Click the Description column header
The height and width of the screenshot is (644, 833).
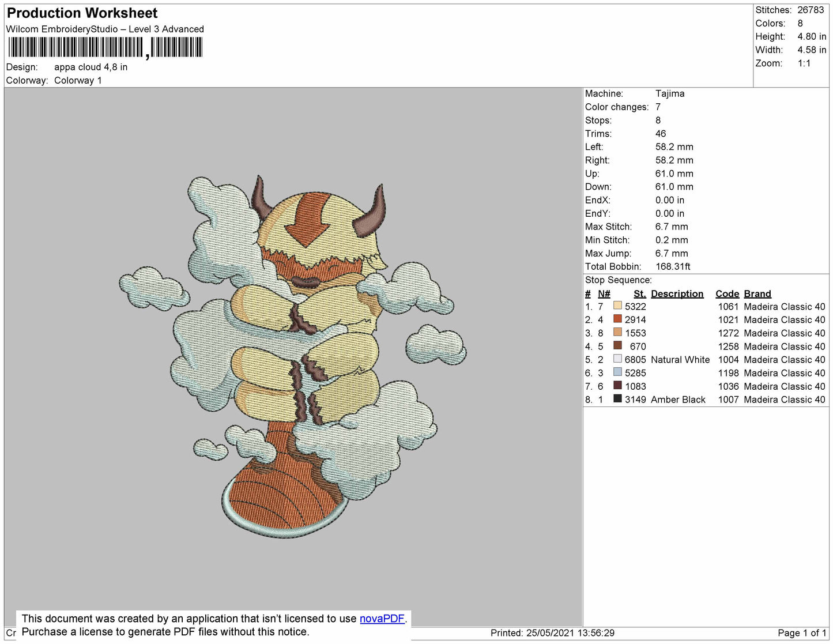(677, 293)
